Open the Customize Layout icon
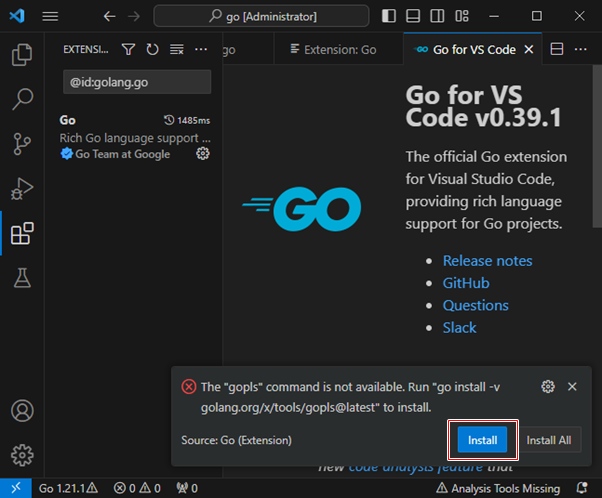602x498 pixels. tap(462, 16)
